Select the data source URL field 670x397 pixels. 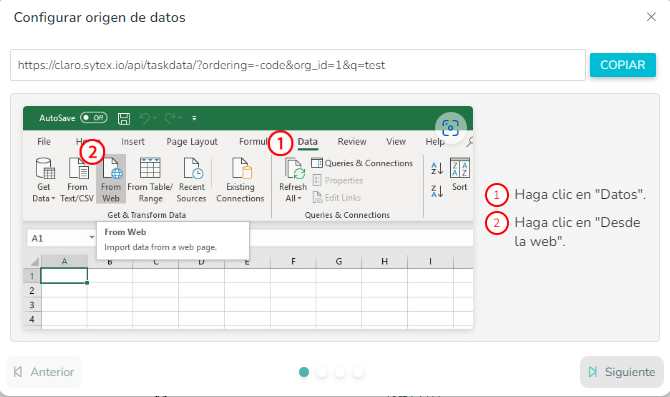[x=298, y=65]
